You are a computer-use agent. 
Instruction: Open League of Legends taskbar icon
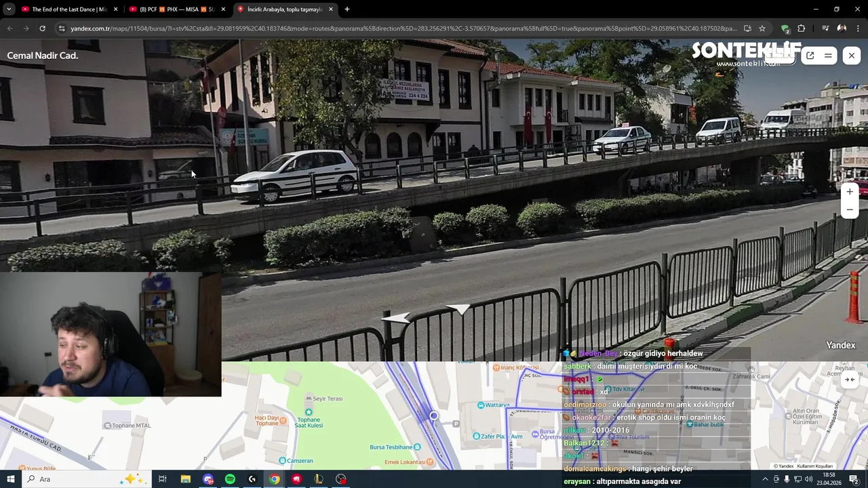coord(319,479)
